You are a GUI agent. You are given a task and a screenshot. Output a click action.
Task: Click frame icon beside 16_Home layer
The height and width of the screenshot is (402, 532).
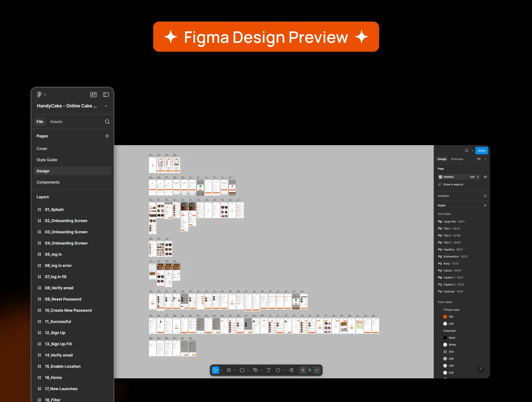(x=39, y=378)
